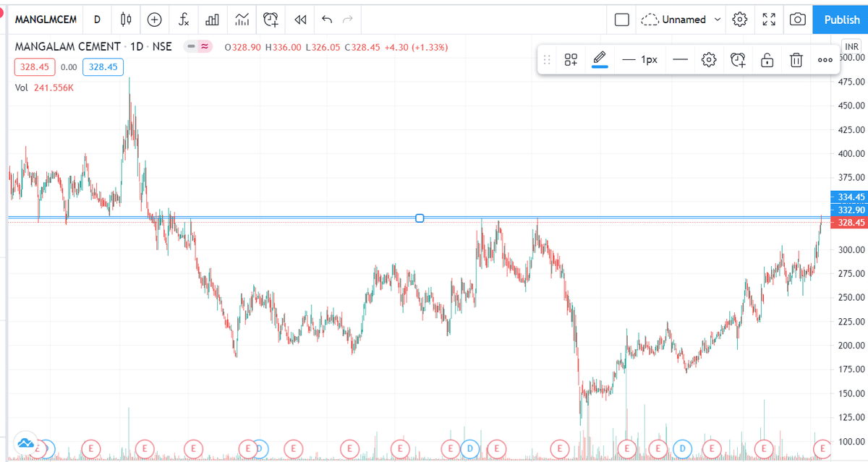Viewport: 868px width, 462px height.
Task: Delete the drawing using trash icon
Action: (x=796, y=59)
